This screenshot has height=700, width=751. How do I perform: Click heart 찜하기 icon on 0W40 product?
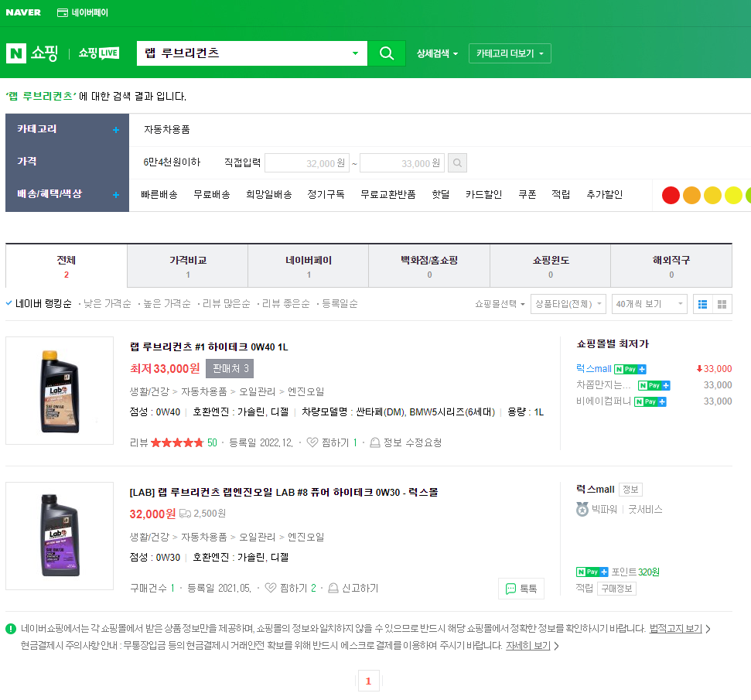coord(312,442)
